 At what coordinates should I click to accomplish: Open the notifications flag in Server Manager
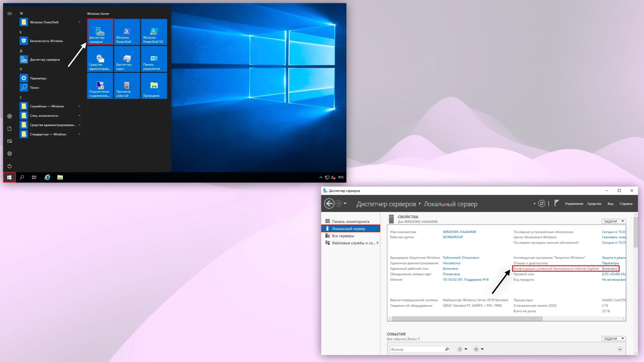[556, 203]
